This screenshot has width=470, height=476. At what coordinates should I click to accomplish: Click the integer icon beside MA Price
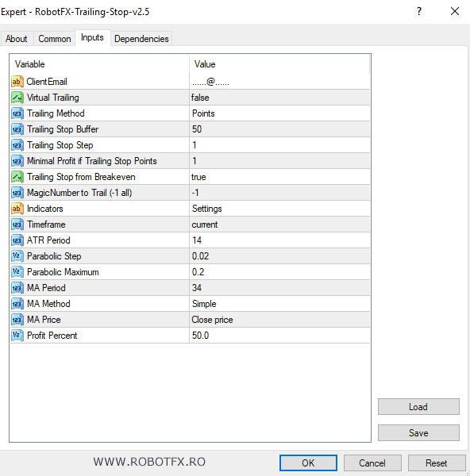(x=17, y=320)
